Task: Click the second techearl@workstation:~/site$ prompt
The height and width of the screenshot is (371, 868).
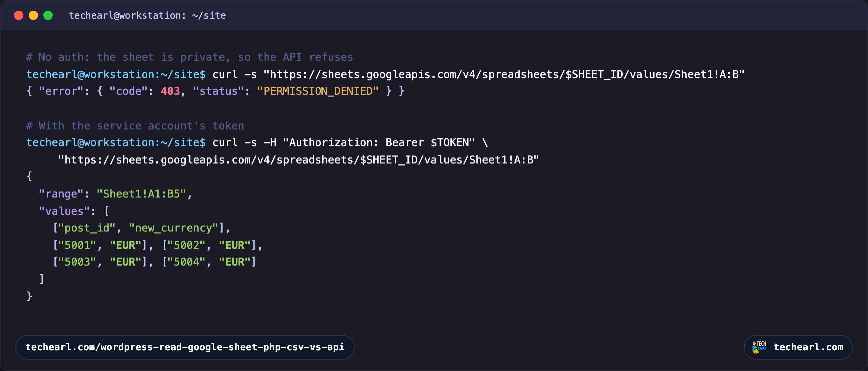Action: click(116, 143)
